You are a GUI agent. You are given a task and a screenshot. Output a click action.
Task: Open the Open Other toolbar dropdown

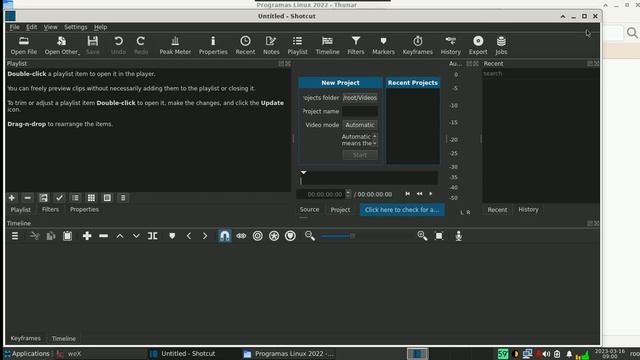pos(62,45)
